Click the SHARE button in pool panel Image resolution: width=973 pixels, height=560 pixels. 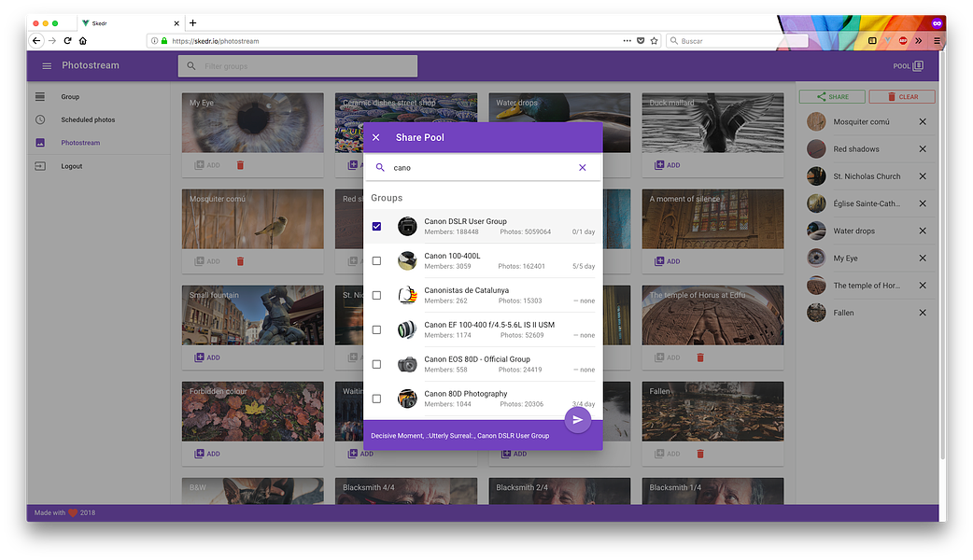tap(832, 97)
